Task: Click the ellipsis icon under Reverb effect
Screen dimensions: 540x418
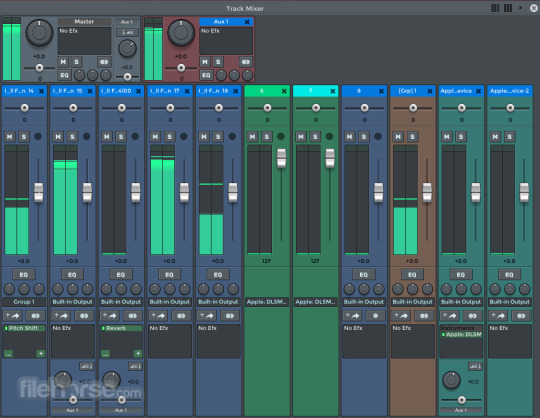Action: [105, 354]
